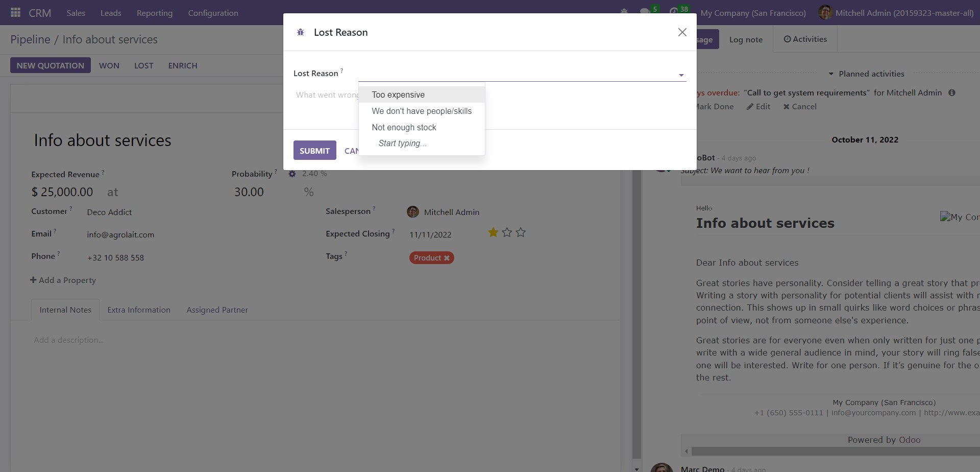Cancel the planned activity
Viewport: 980px width, 472px height.
[800, 106]
